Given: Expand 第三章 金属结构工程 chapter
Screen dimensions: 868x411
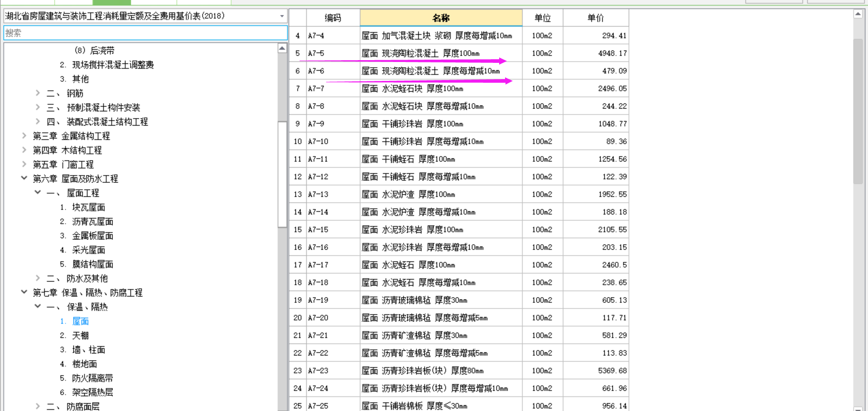Looking at the screenshot, I should point(24,136).
